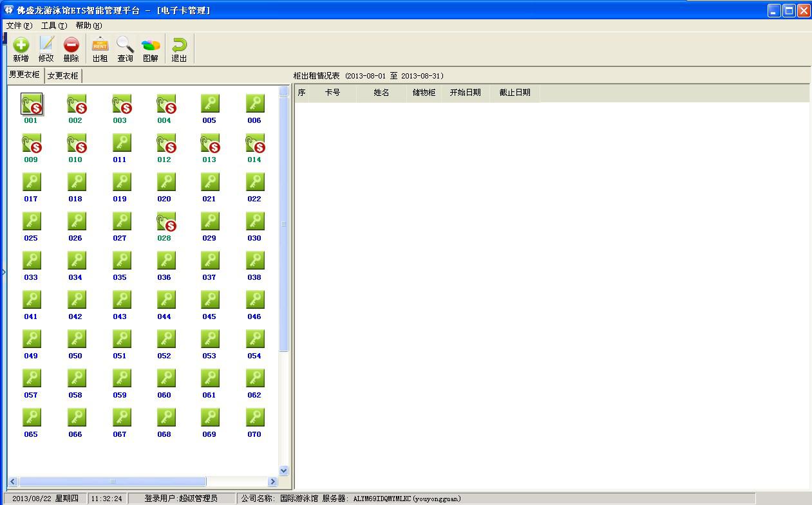
Task: Select rented locker 001
Action: (32, 104)
